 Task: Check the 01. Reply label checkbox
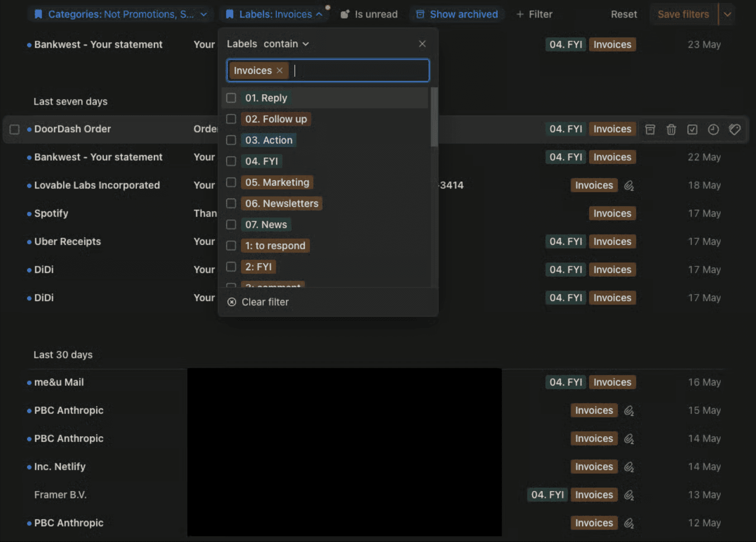coord(231,98)
